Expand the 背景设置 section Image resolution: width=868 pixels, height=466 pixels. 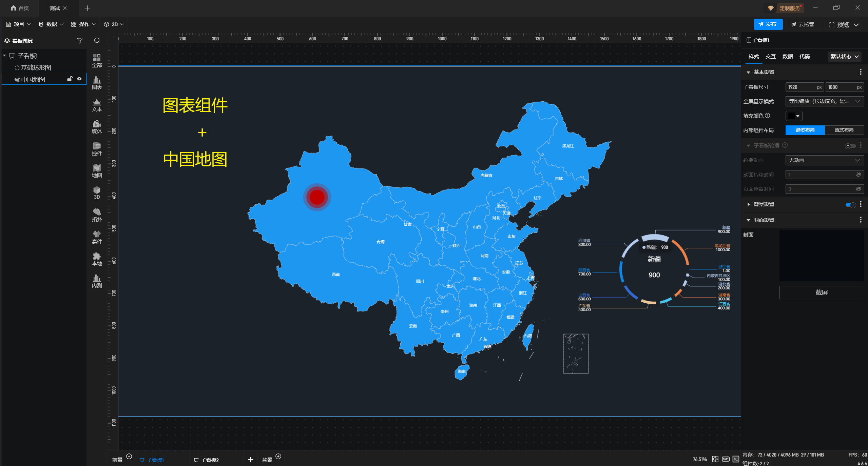pos(748,204)
